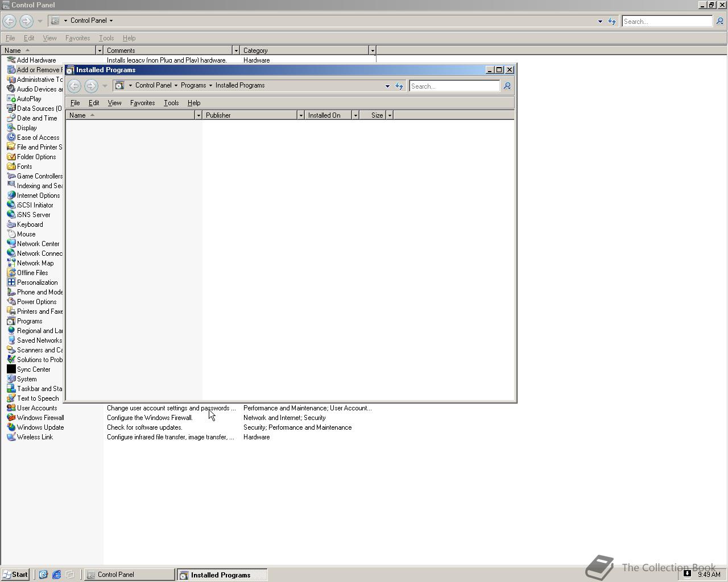Open Help menu in Control Panel window
This screenshot has width=728, height=582.
pos(129,38)
